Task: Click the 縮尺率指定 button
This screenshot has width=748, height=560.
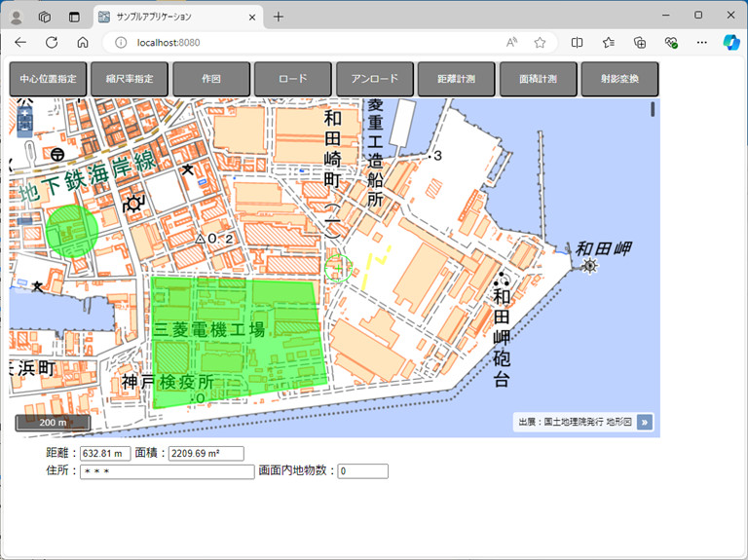Action: [x=130, y=79]
